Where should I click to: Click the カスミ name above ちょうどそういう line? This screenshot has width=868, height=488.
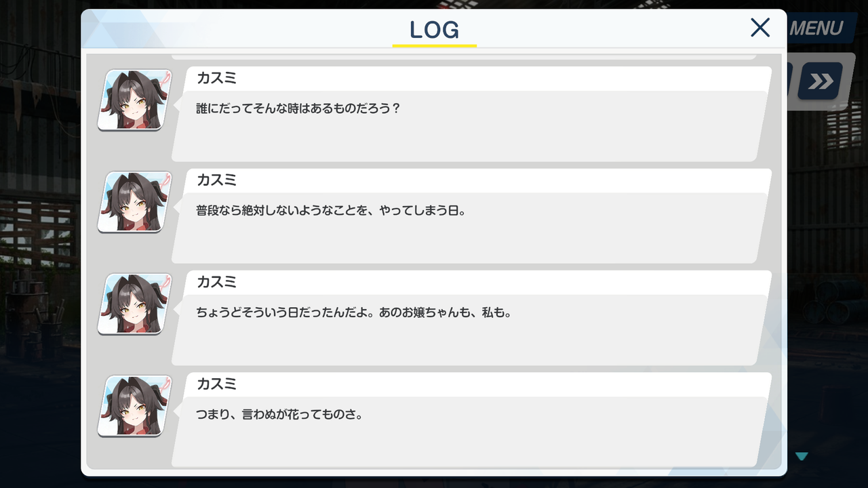(x=216, y=281)
